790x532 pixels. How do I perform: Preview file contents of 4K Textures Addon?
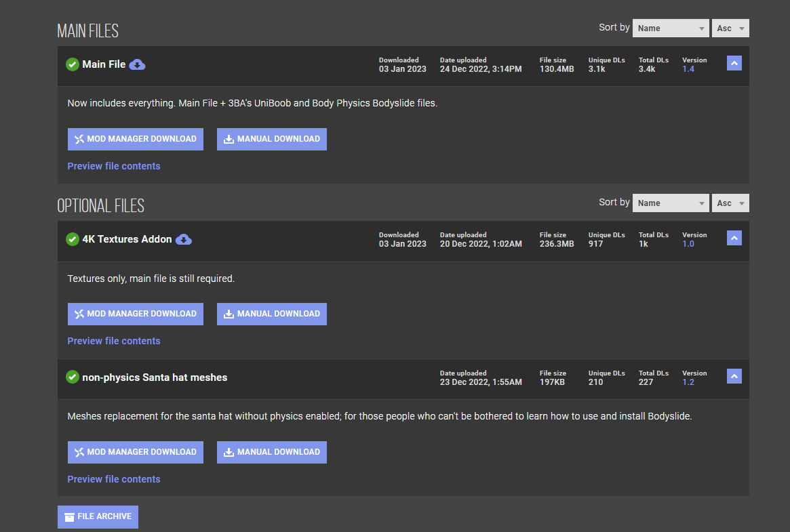tap(114, 341)
